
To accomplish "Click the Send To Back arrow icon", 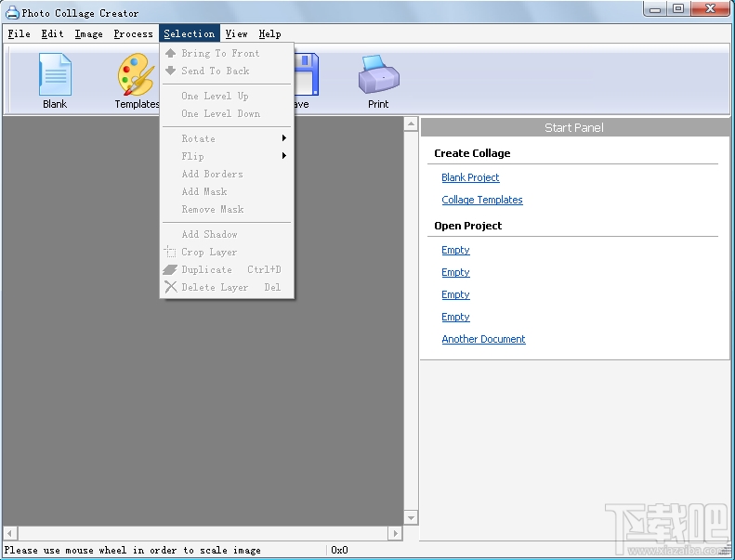I will [171, 71].
